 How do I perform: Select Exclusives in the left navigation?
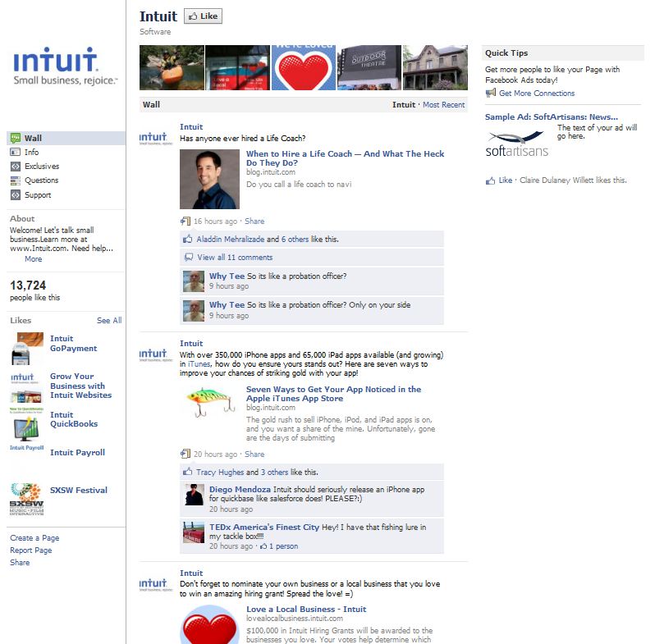42,167
